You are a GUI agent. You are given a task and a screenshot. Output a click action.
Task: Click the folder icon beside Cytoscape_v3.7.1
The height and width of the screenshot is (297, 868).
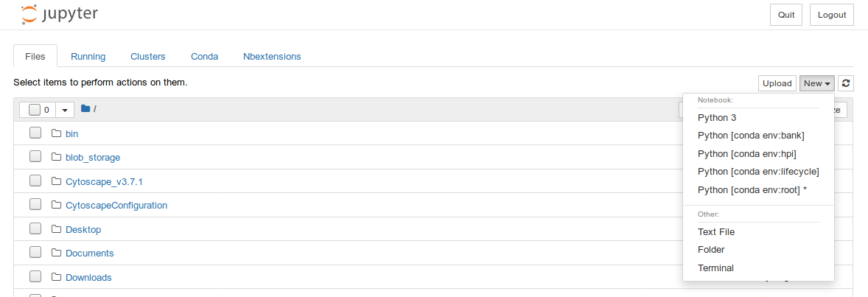point(56,181)
